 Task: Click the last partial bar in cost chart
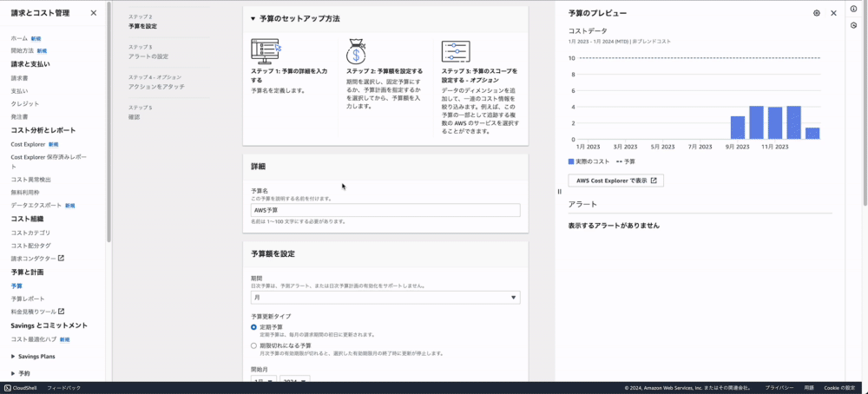812,134
